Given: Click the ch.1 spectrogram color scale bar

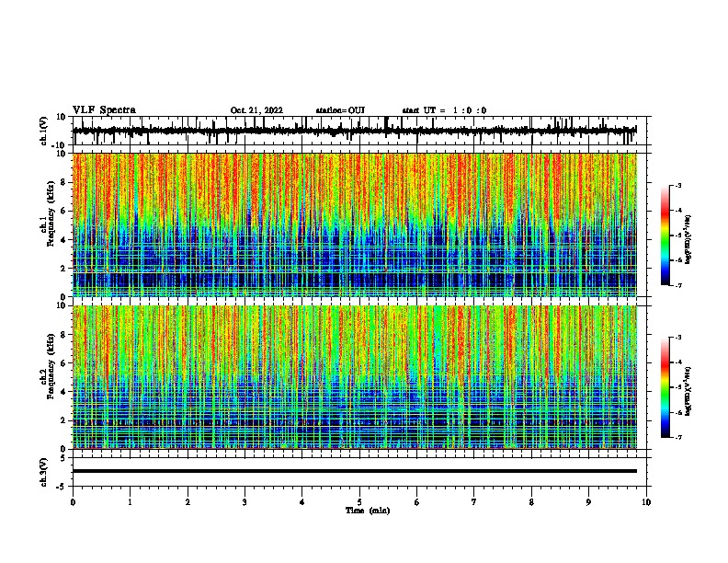Looking at the screenshot, I should click(x=665, y=236).
